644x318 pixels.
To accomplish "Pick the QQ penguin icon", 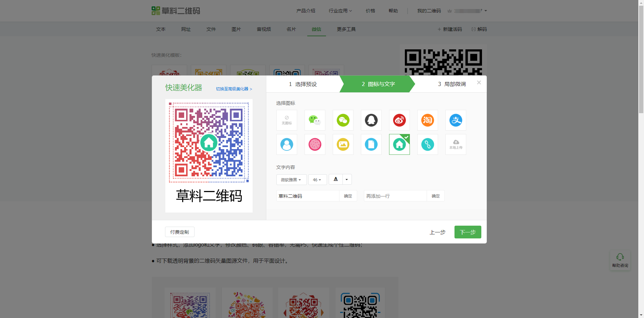I will tap(371, 120).
